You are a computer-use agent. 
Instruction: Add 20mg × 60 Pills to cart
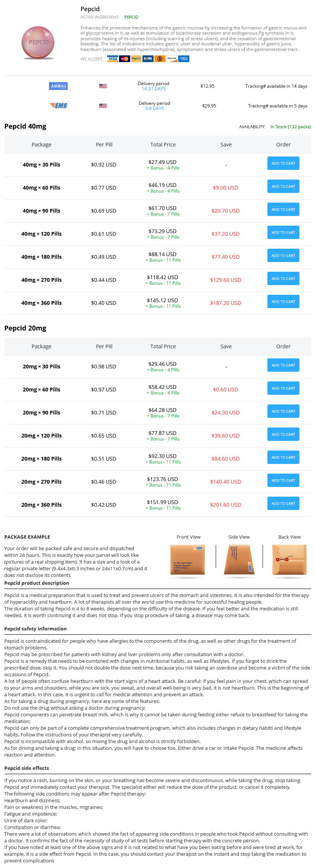coord(283,388)
